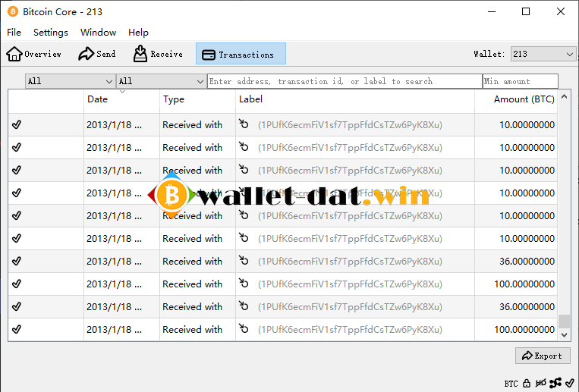Sort by the Type column header

tap(197, 99)
